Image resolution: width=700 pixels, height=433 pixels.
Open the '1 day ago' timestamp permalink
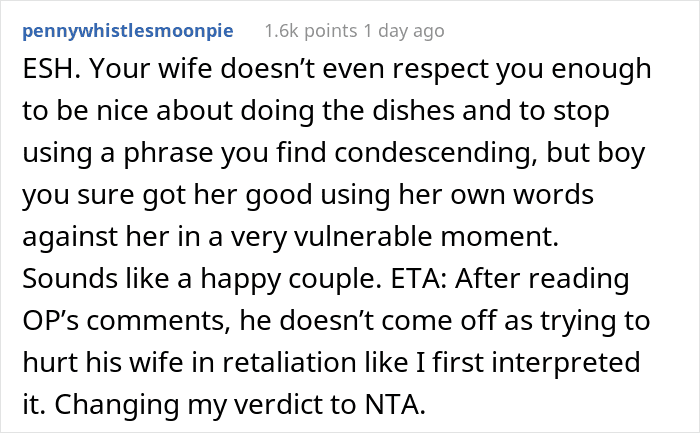(x=404, y=31)
